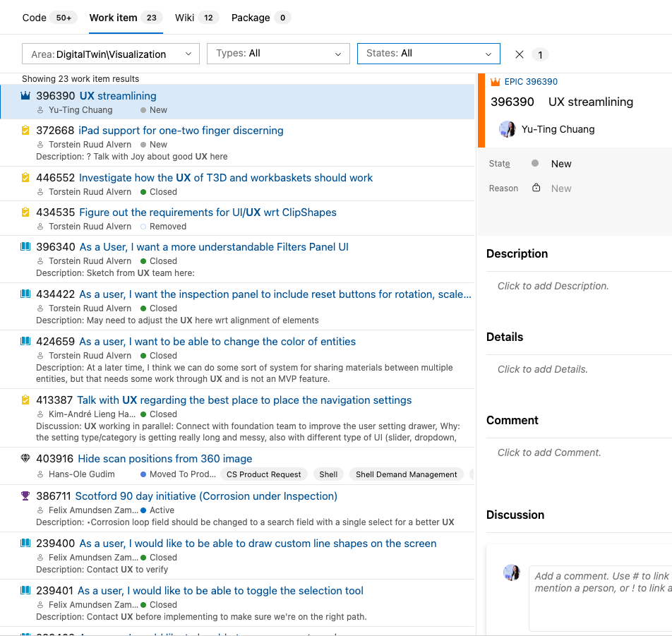Screen dimensions: 672x636
Task: Open the Area DigitalTwin\Visualization dropdown
Action: coord(111,54)
